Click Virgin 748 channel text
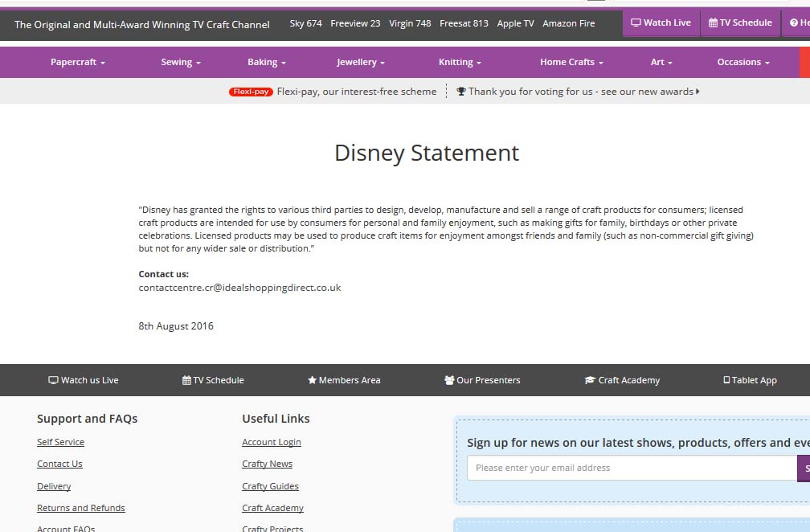810x532 pixels. 410,23
